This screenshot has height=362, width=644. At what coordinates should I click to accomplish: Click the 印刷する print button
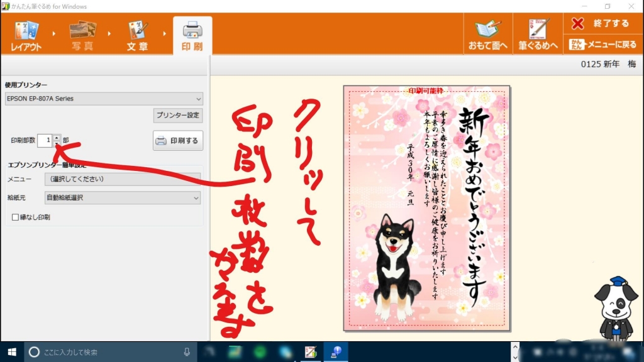[x=178, y=141]
